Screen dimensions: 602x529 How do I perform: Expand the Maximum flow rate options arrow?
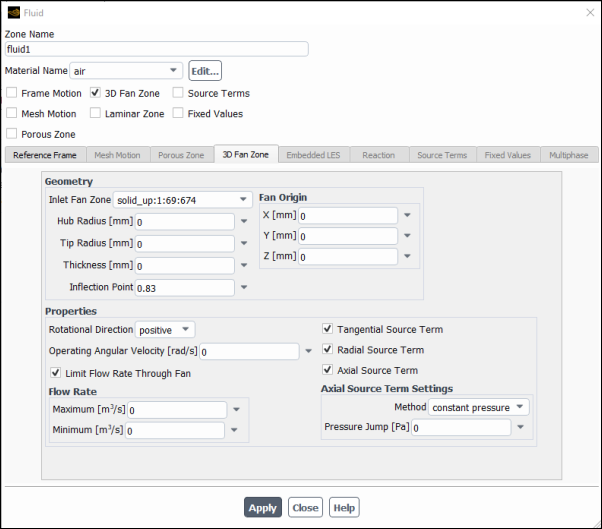point(236,410)
